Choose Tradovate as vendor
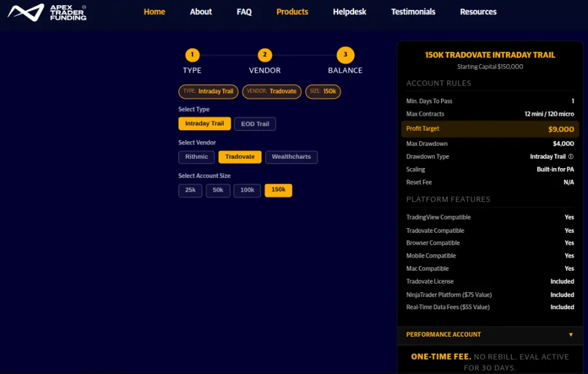Viewport: 588px width, 374px height. pyautogui.click(x=240, y=157)
